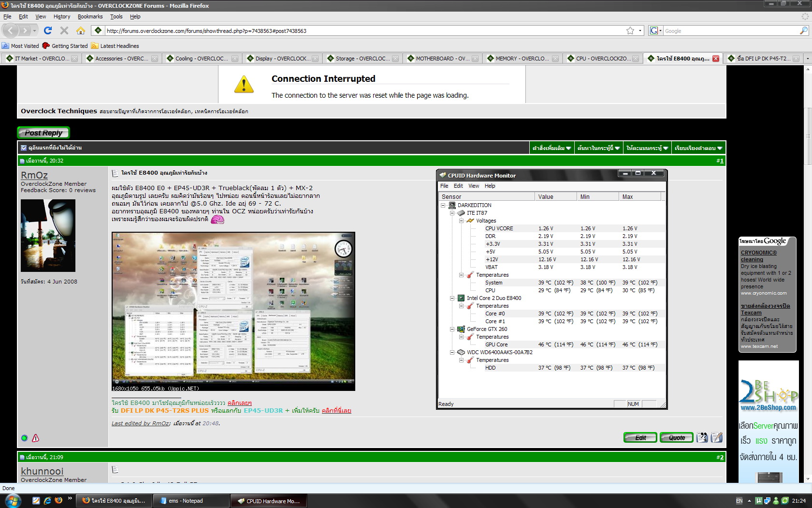Open the khunnooi user profile link
This screenshot has width=812, height=508.
coord(42,471)
